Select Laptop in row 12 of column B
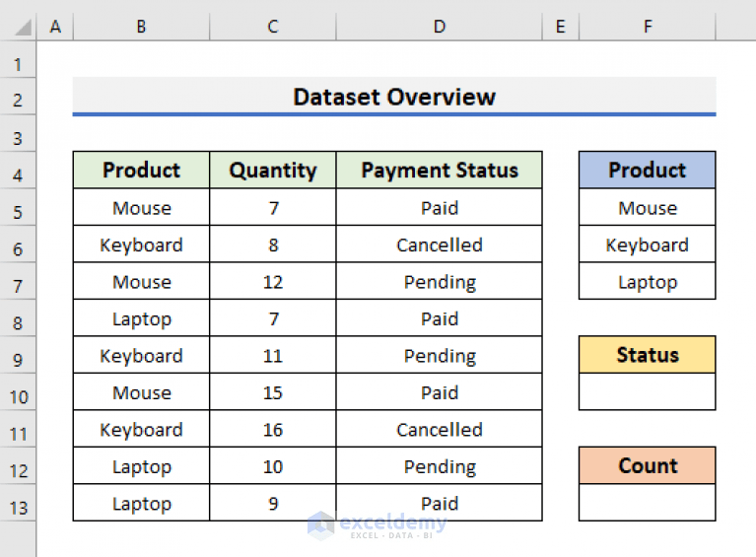756x557 pixels. [141, 466]
